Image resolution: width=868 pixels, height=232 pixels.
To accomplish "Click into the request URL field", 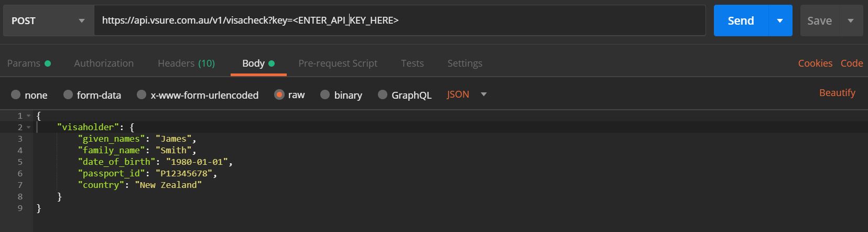I will coord(472,21).
